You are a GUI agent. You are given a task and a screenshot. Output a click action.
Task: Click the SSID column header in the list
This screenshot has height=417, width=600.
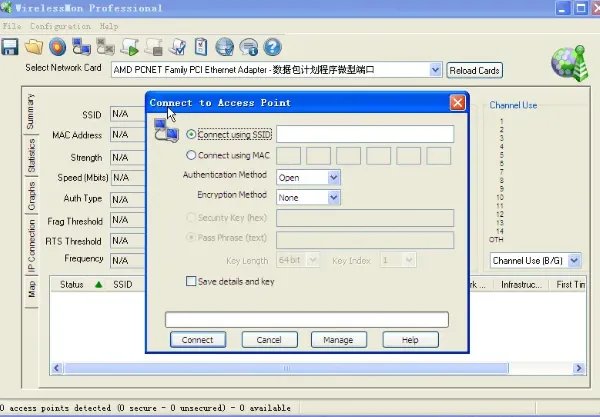click(x=123, y=285)
